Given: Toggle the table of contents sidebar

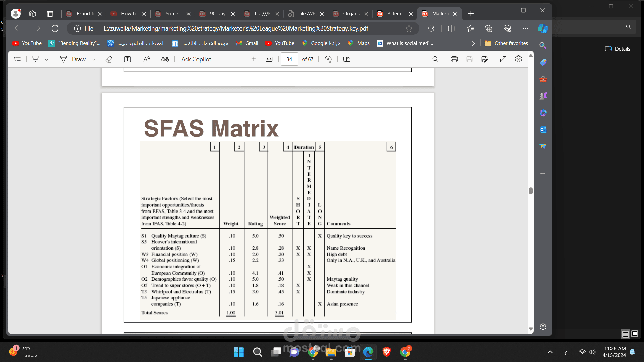Looking at the screenshot, I should (17, 59).
